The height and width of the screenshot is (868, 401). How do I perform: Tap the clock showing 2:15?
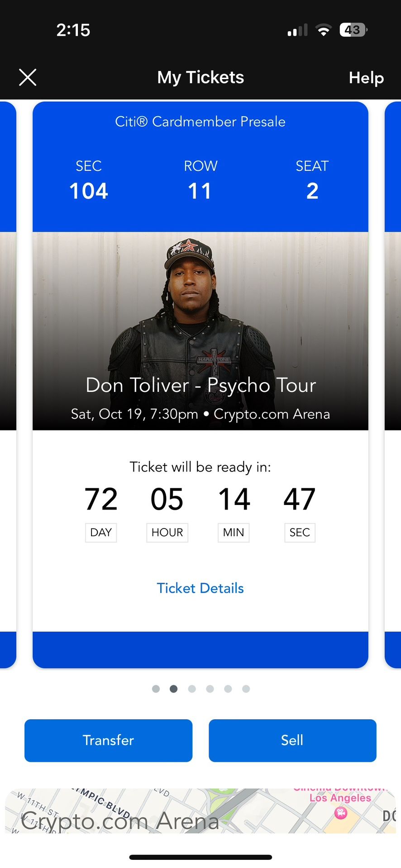[x=73, y=30]
